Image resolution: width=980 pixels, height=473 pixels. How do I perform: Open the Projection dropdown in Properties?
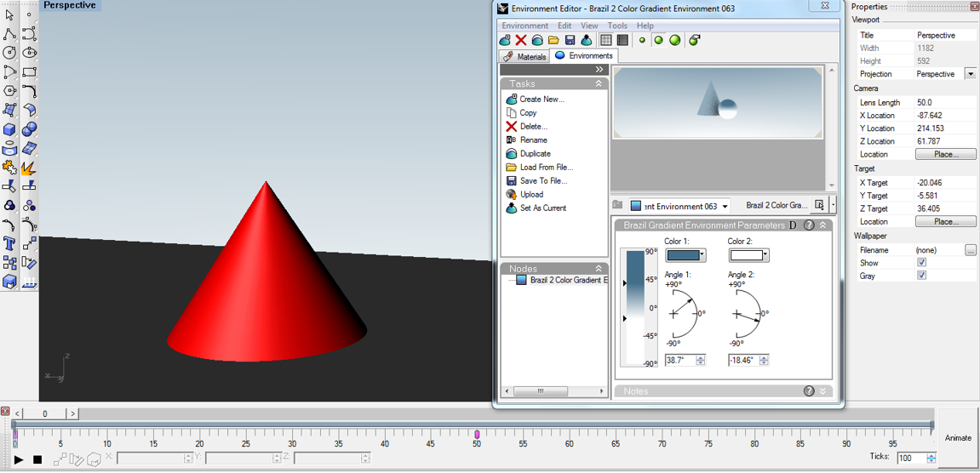(970, 74)
